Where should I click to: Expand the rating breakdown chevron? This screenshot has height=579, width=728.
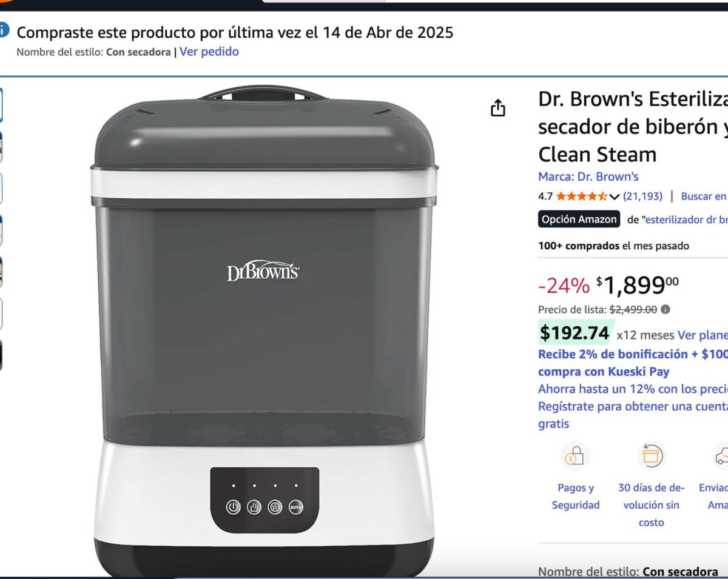click(614, 196)
